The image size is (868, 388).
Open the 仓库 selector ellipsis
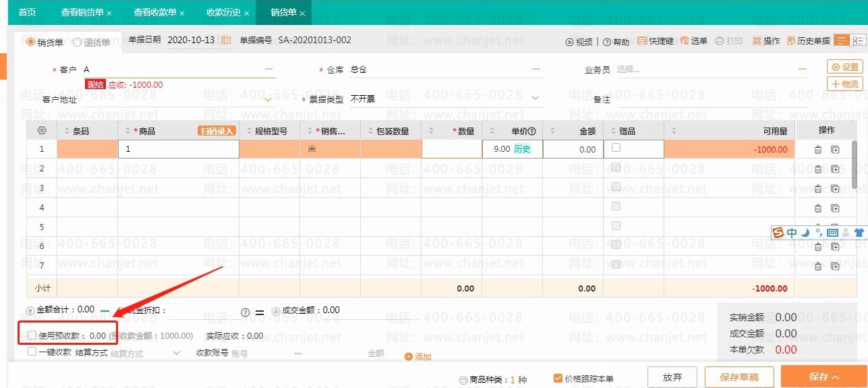pyautogui.click(x=536, y=70)
